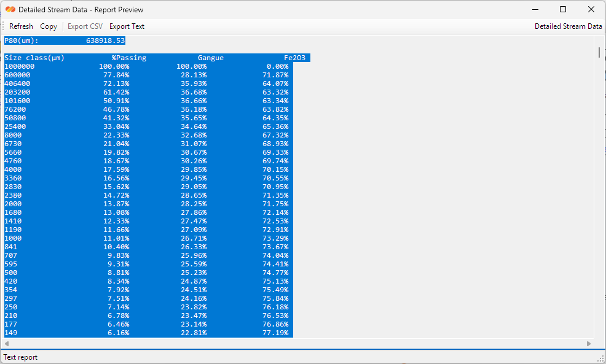The image size is (606, 364).
Task: Click the toolbar grip handle beside Refresh
Action: pyautogui.click(x=4, y=26)
